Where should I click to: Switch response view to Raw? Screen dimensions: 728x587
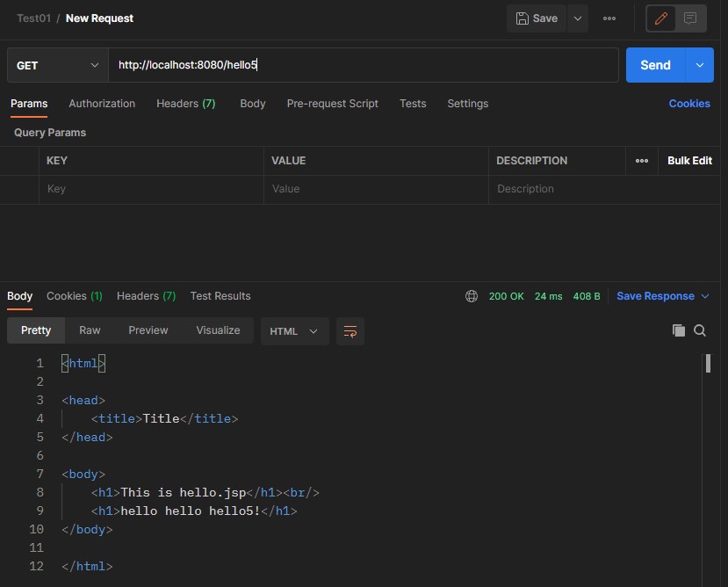coord(90,330)
